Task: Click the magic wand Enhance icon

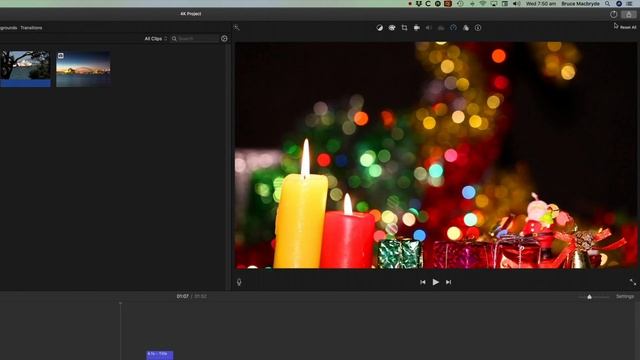Action: click(236, 27)
